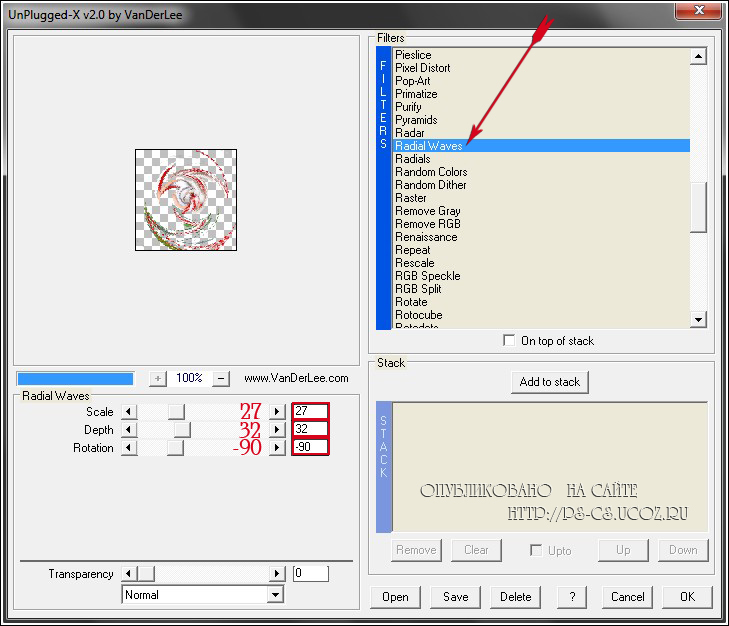Click the preview image thumbnail
729x626 pixels.
(186, 200)
